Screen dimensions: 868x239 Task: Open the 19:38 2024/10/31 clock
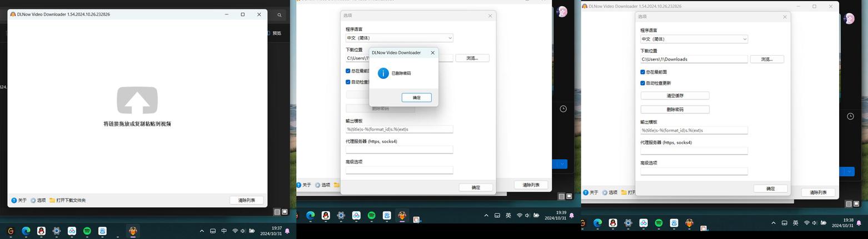[x=843, y=223]
